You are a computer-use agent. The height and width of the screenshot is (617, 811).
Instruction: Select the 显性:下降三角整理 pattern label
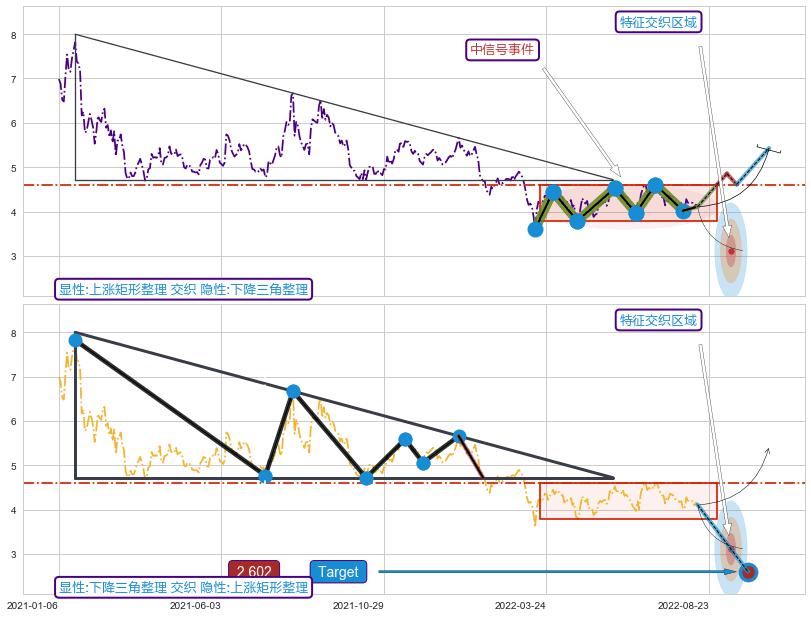click(183, 587)
